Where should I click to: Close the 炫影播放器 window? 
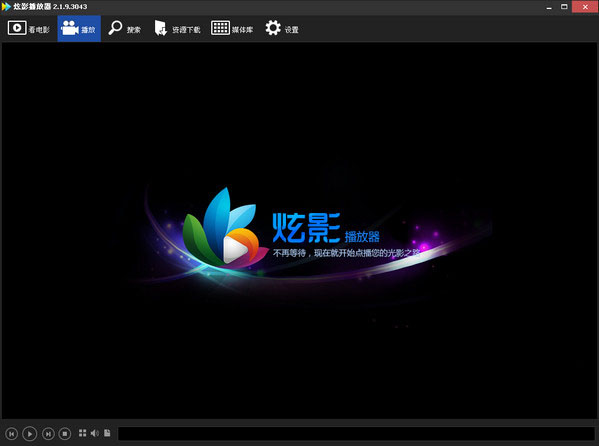pos(585,7)
